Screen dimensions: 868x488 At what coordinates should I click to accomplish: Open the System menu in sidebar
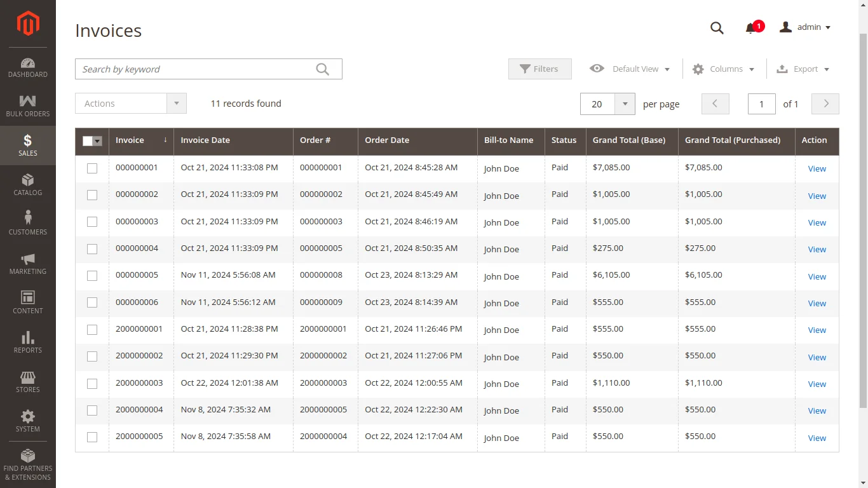pyautogui.click(x=27, y=421)
